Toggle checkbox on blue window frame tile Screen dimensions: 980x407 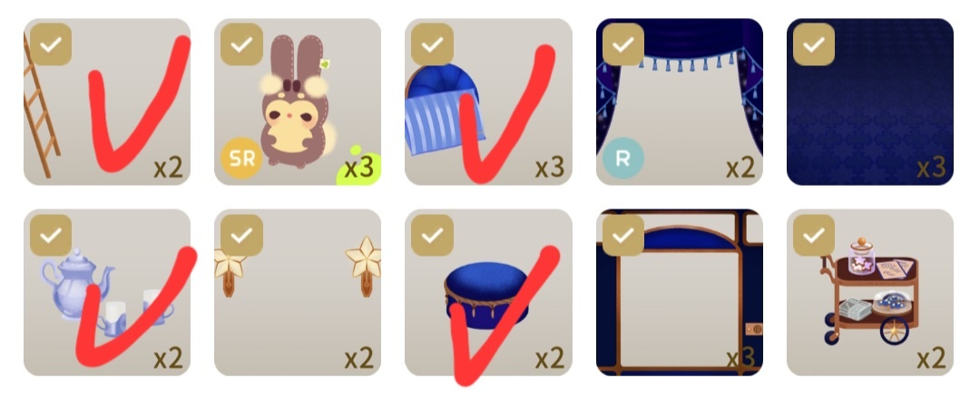pos(623,236)
